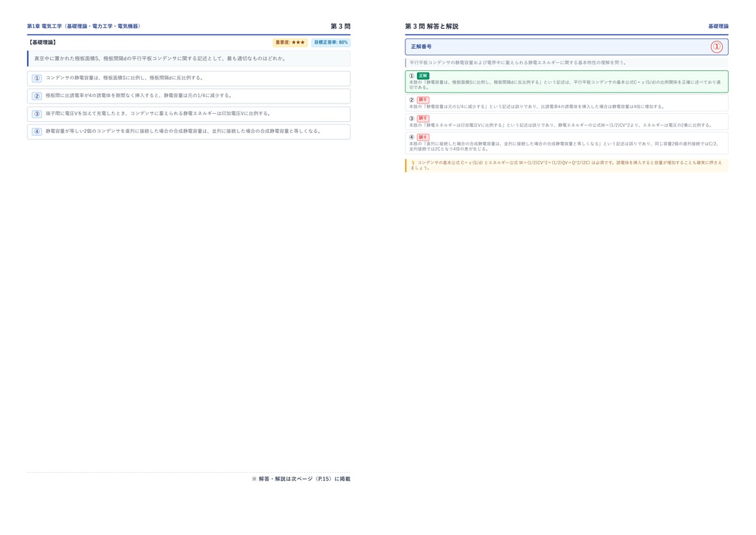The width and height of the screenshot is (756, 535).
Task: Click the 第 3 問 解答と解説 heading
Action: [x=431, y=26]
